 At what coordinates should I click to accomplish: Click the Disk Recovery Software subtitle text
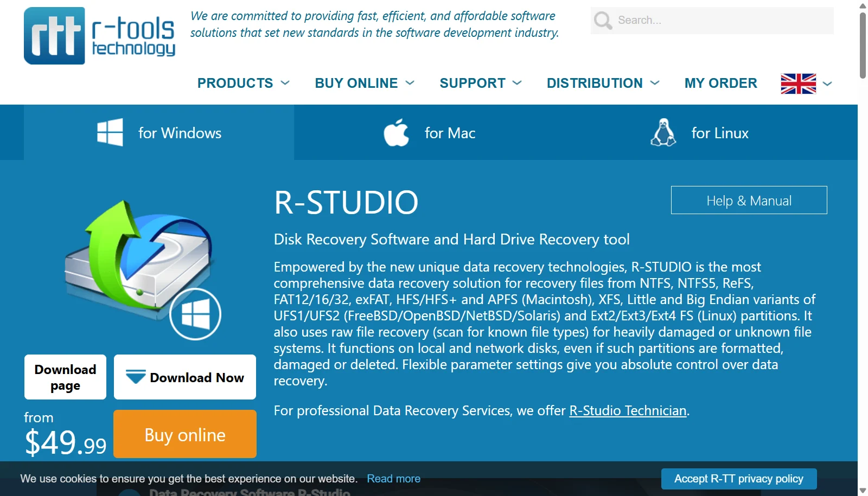point(452,239)
